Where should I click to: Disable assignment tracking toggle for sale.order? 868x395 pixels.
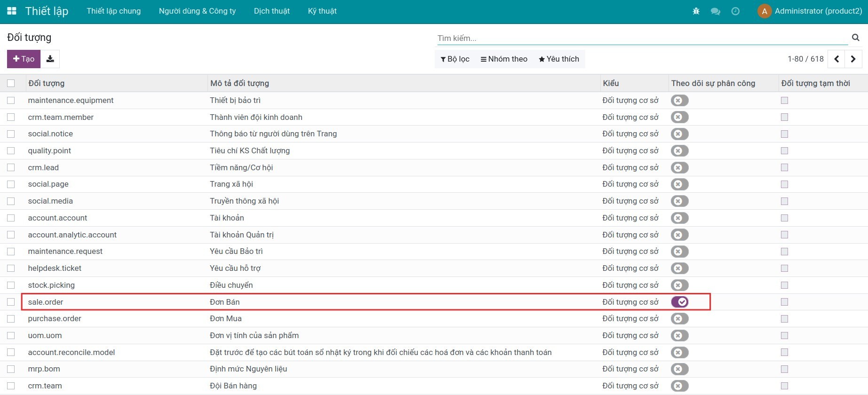[680, 302]
